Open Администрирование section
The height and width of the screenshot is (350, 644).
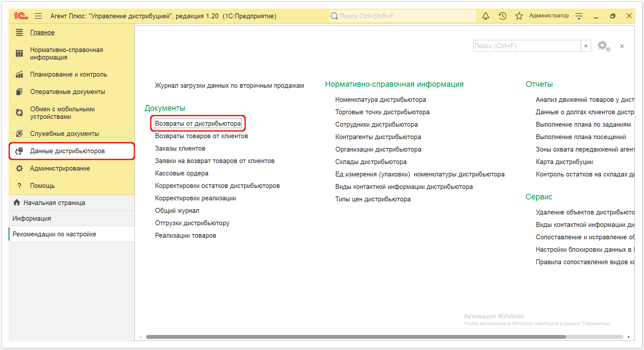(60, 168)
